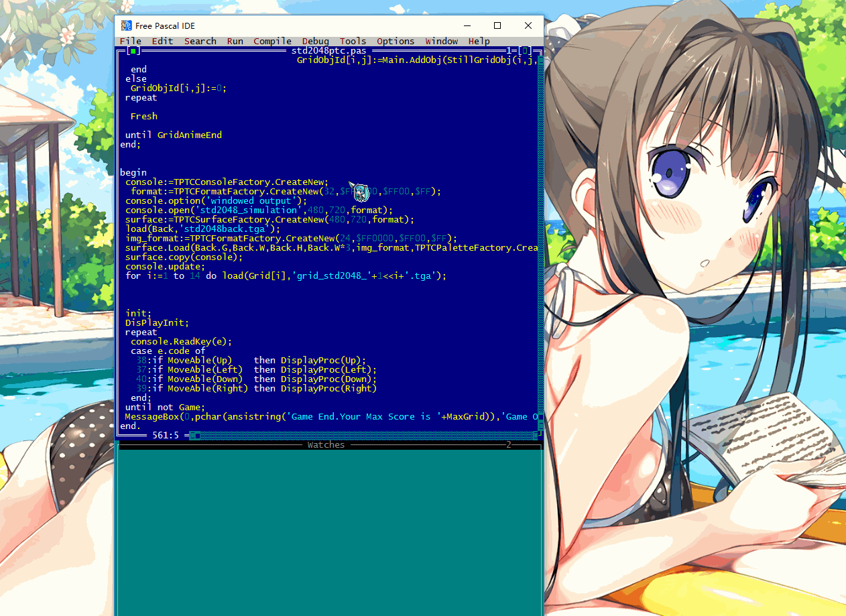Image resolution: width=846 pixels, height=616 pixels.
Task: Click load(Back,'std2048back.tga') line
Action: coord(202,229)
